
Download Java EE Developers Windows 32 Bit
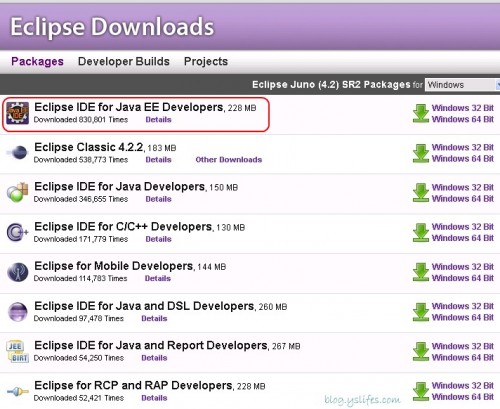pyautogui.click(x=463, y=108)
